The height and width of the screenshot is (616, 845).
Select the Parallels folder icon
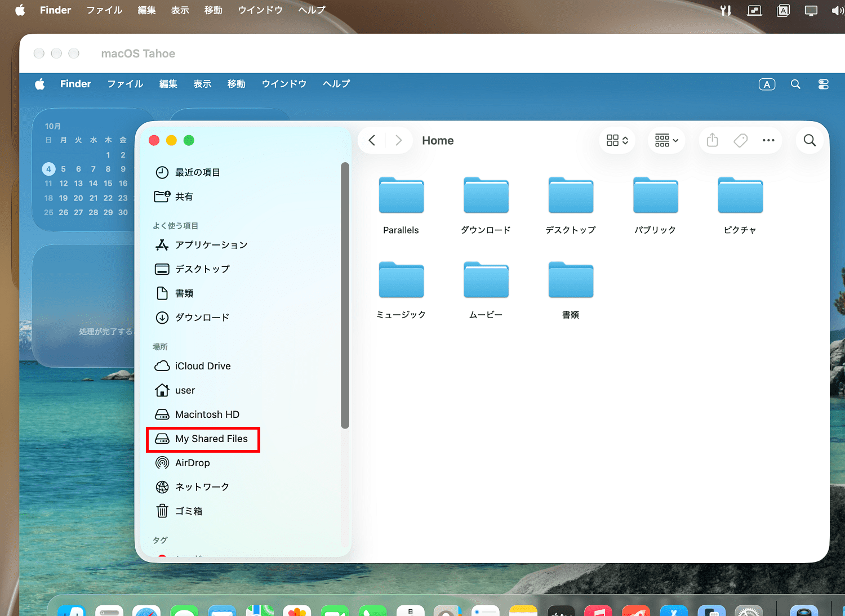401,195
